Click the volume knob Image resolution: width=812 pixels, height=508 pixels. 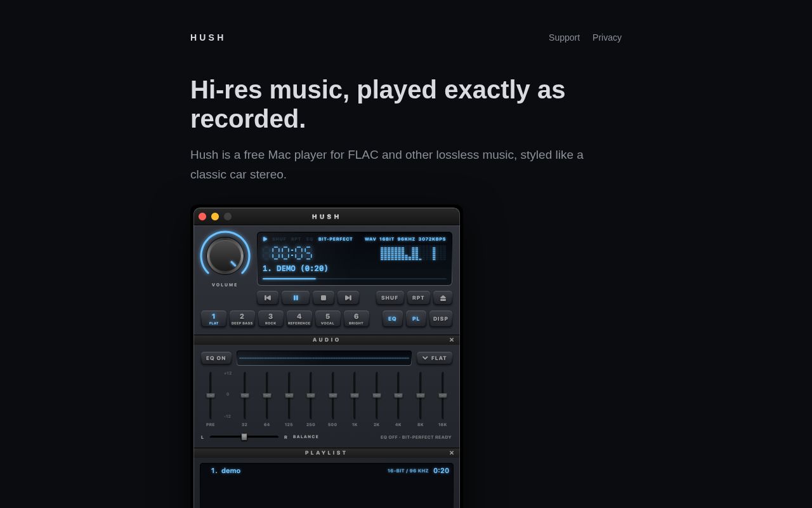click(225, 256)
